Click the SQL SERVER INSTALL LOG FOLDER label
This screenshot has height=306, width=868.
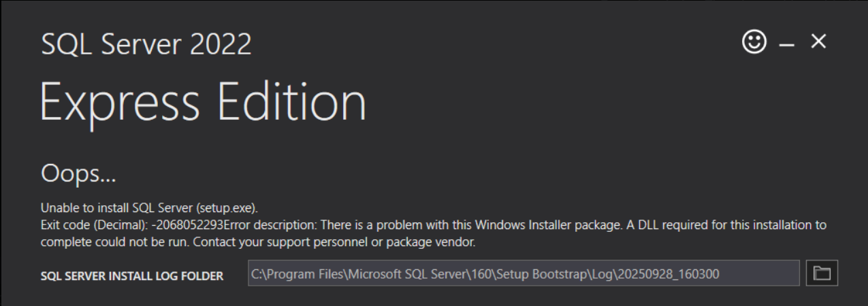point(132,275)
